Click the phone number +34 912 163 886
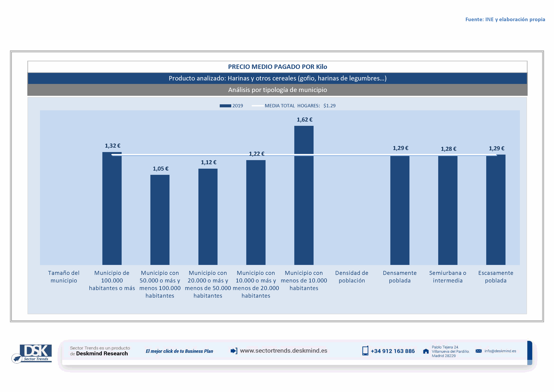 coord(393,351)
